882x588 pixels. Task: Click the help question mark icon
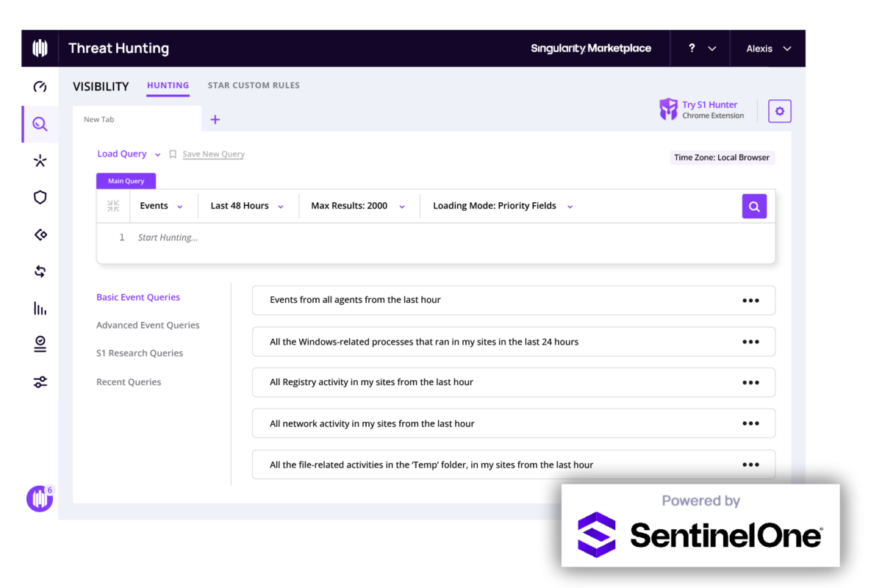(x=692, y=49)
